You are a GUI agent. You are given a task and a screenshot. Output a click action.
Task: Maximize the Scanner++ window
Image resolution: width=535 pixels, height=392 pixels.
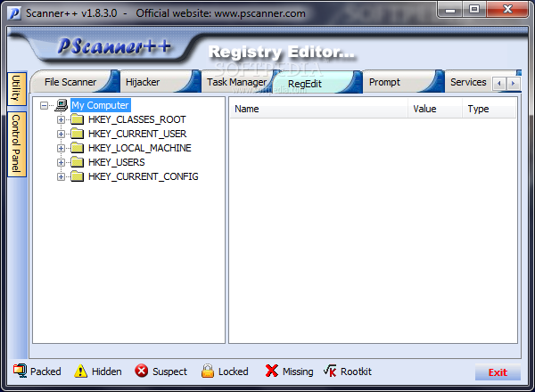click(474, 10)
